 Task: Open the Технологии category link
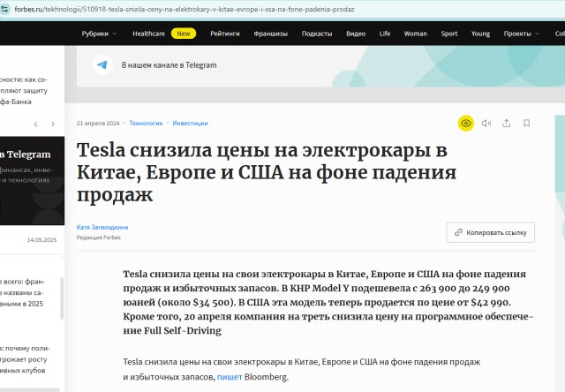click(146, 124)
